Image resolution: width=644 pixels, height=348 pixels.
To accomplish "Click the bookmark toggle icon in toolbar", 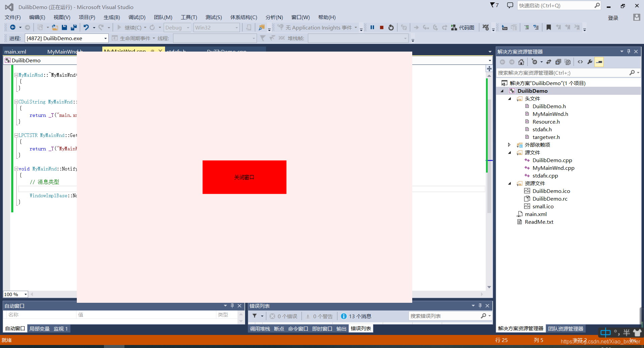I will pyautogui.click(x=549, y=27).
